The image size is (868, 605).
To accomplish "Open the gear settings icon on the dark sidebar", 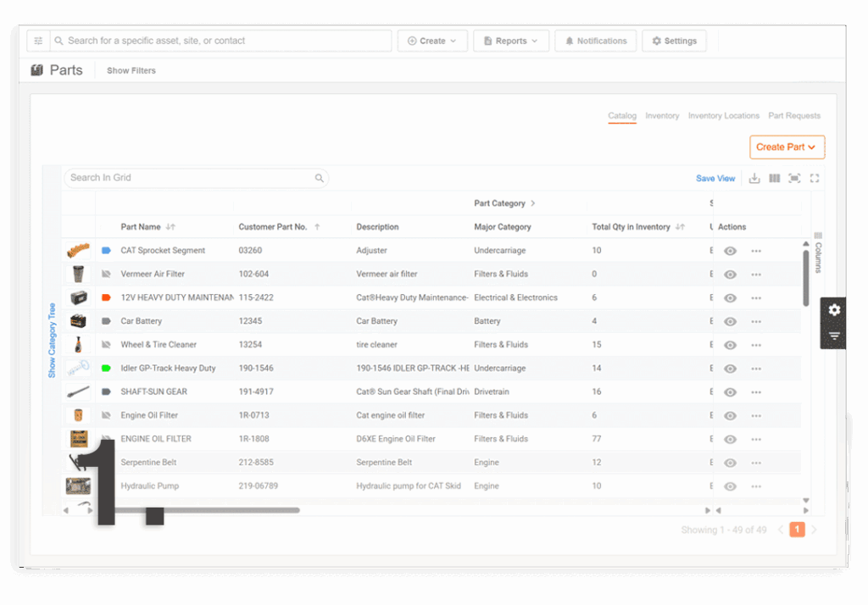I will pos(834,310).
